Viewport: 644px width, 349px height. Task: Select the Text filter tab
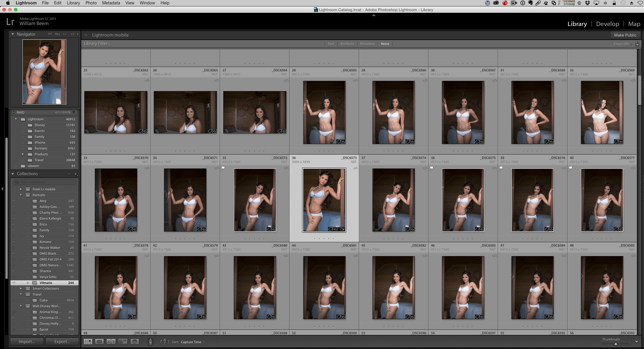click(331, 44)
